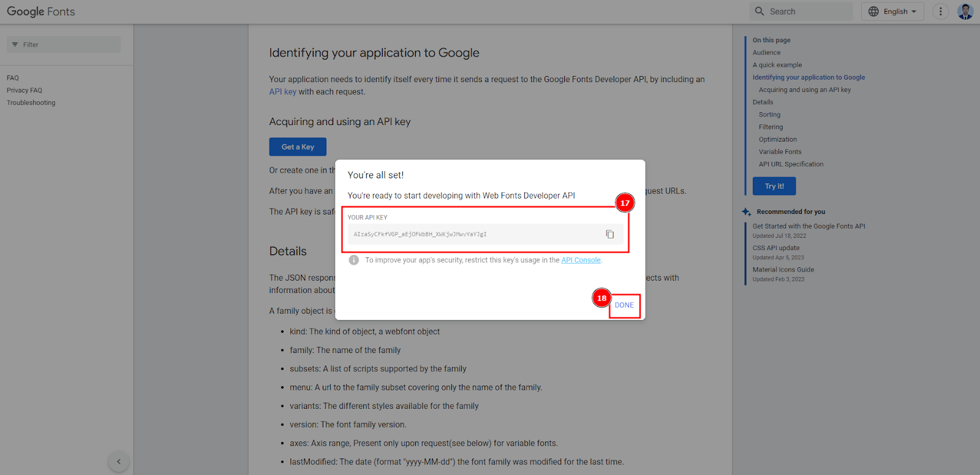This screenshot has height=475, width=980.
Task: Jump to Filtering section
Action: click(771, 127)
